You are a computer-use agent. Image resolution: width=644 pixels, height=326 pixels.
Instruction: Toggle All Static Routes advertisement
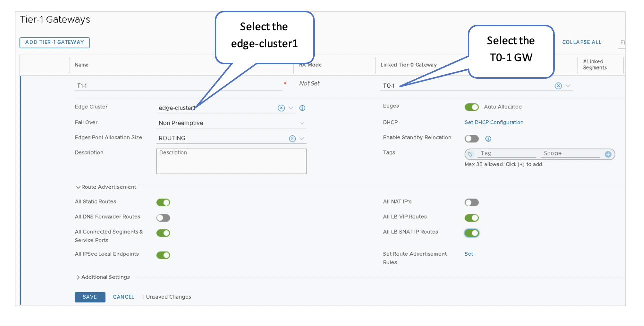163,202
